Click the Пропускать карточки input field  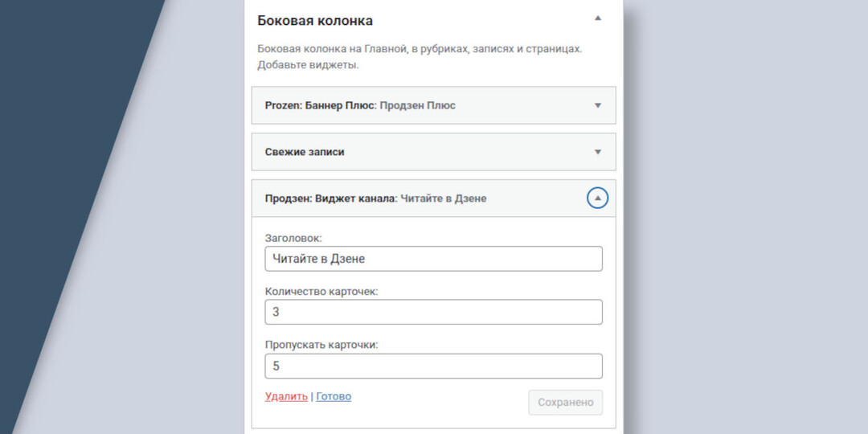tap(433, 366)
